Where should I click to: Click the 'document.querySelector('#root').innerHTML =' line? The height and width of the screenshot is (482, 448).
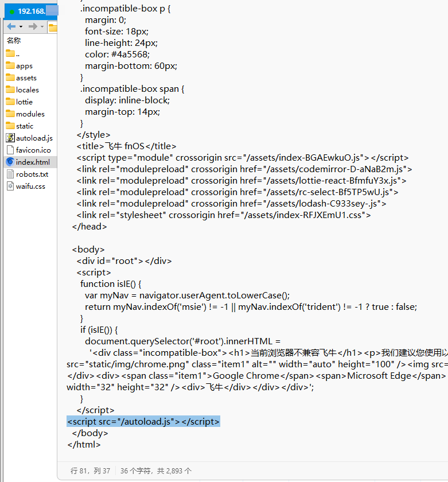point(182,341)
